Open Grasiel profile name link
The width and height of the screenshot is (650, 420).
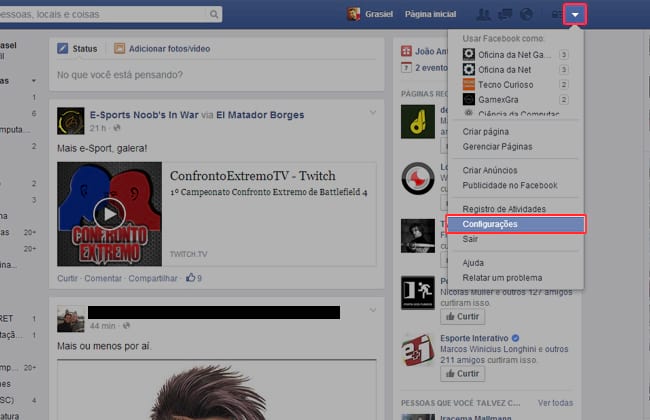[x=378, y=14]
